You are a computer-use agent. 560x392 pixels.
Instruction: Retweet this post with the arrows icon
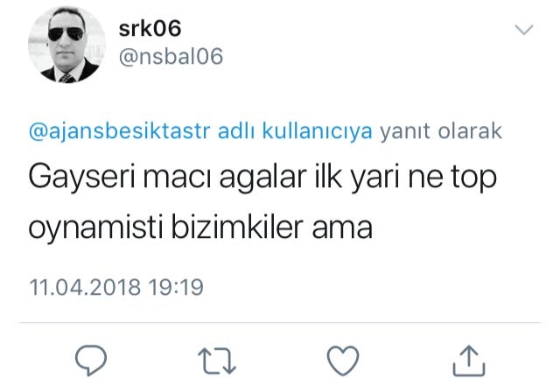pyautogui.click(x=217, y=360)
